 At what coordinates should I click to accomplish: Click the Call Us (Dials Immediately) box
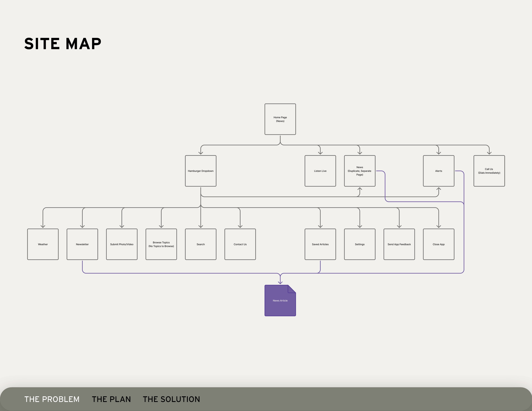(489, 171)
